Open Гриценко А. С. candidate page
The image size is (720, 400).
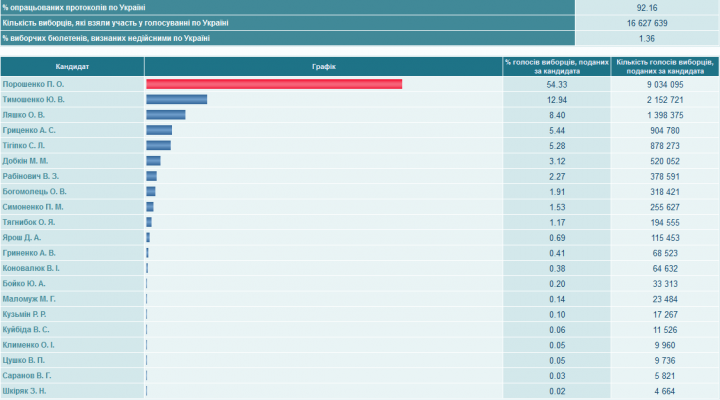click(29, 130)
